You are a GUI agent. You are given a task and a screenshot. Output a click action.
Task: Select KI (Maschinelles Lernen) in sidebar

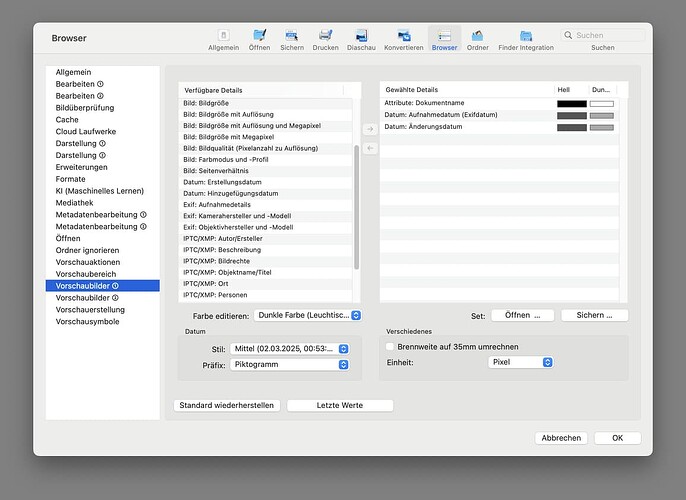pos(102,191)
